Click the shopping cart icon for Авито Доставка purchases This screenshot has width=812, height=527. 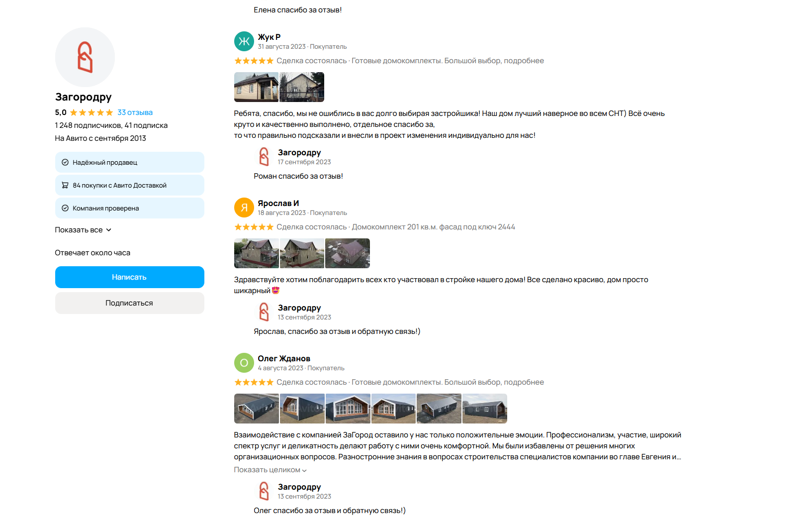65,185
